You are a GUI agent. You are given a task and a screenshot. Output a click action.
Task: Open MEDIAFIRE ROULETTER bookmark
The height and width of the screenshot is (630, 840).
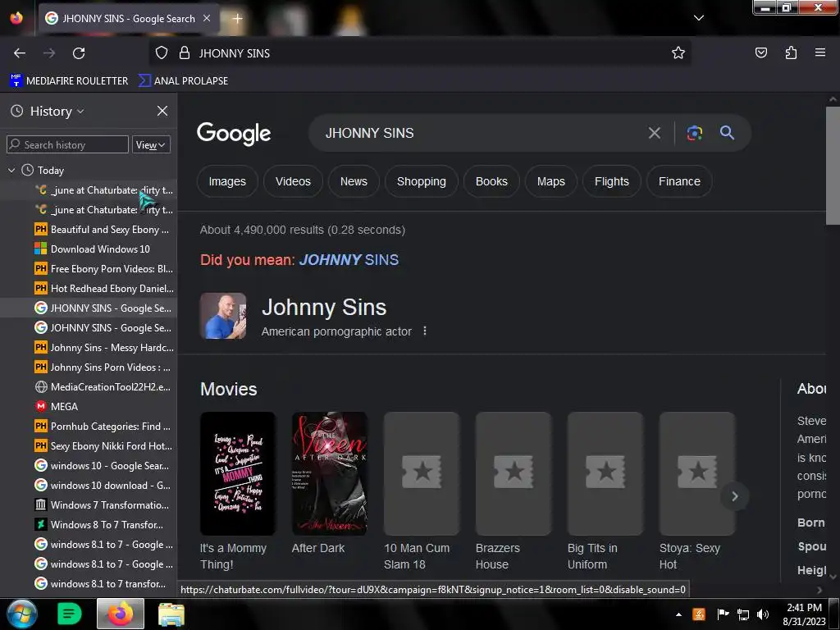click(69, 81)
